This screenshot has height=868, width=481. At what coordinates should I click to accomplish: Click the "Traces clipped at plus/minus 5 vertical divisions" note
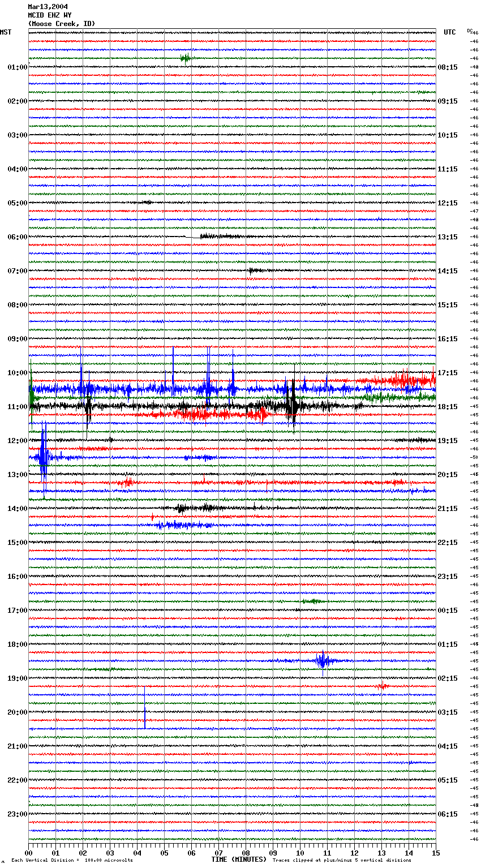[x=342, y=860]
